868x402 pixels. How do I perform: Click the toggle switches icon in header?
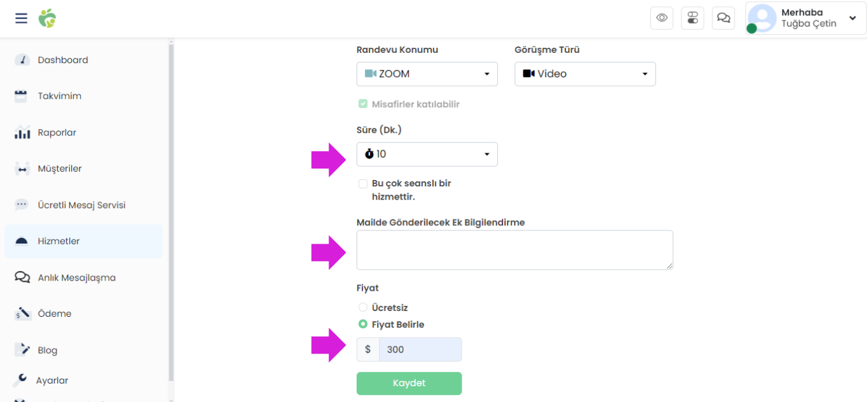click(x=693, y=18)
